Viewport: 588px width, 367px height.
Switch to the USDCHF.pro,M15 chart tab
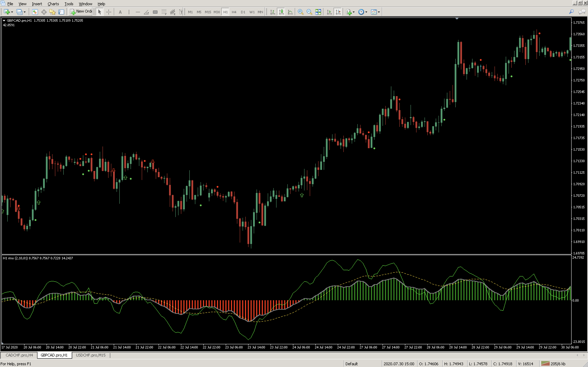(x=91, y=355)
